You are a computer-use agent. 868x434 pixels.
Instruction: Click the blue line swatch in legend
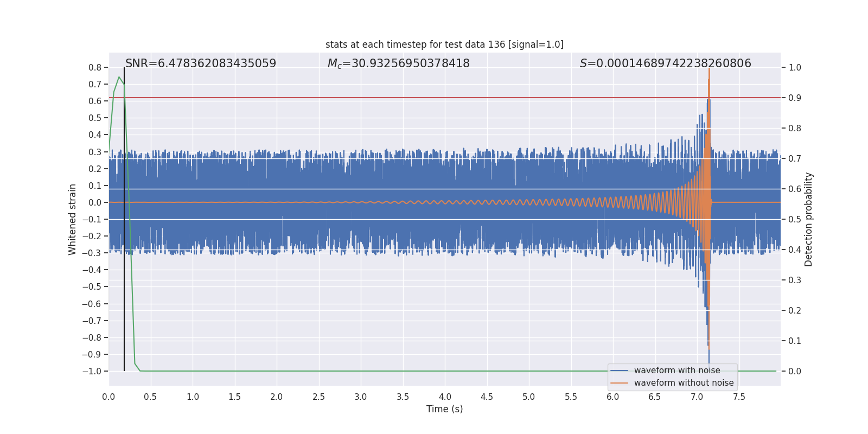coord(619,371)
